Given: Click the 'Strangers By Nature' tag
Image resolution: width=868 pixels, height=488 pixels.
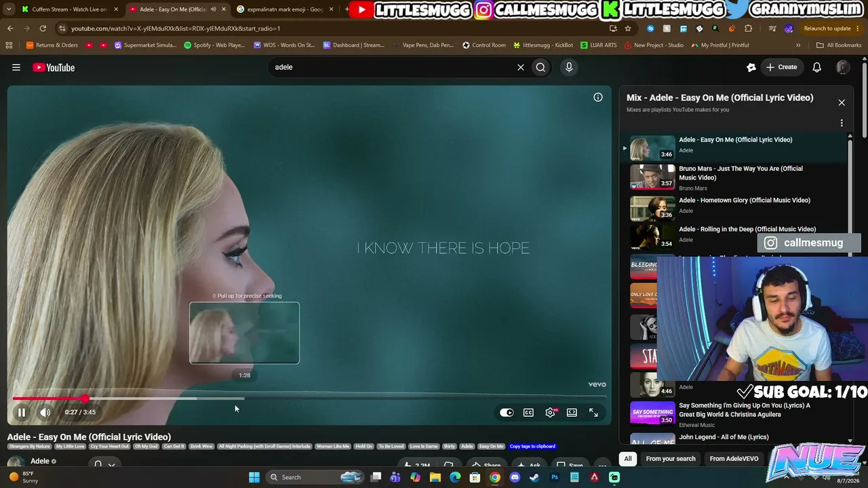Looking at the screenshot, I should click(x=30, y=447).
